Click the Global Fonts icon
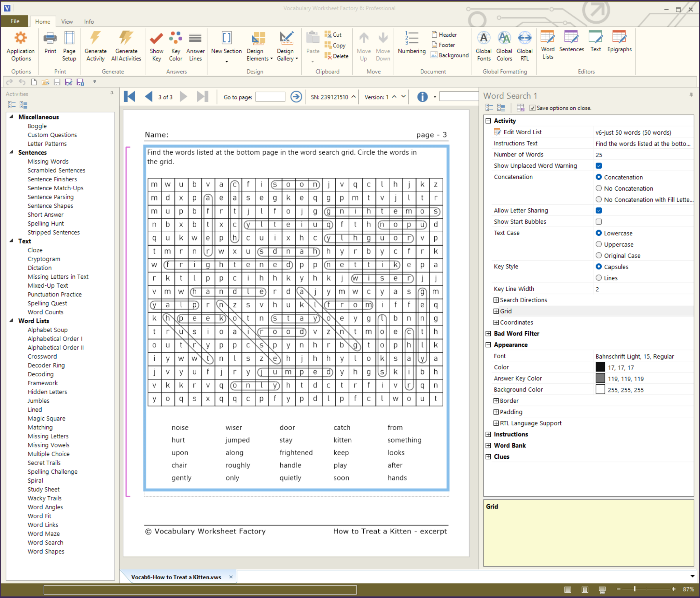The image size is (700, 598). pyautogui.click(x=483, y=39)
